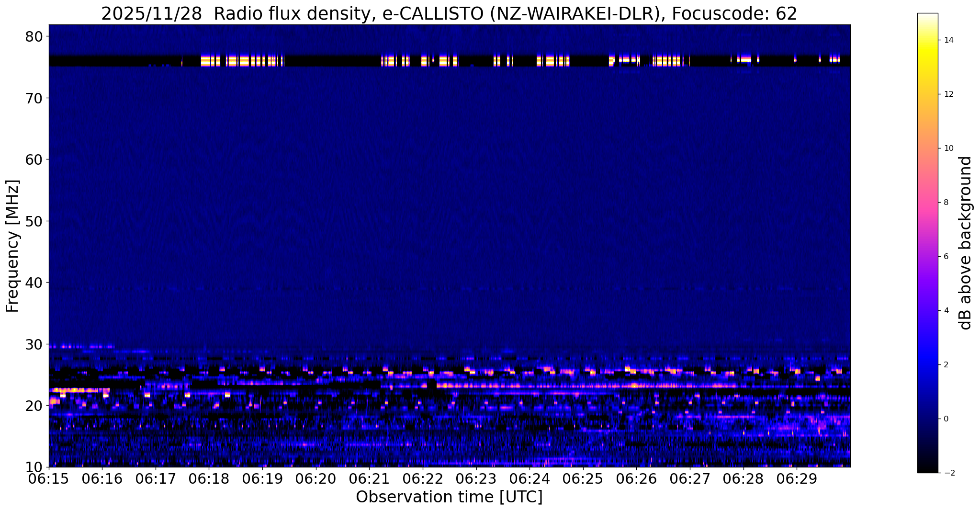Click the 06:22 time tick label
The width and height of the screenshot is (980, 511).
423,478
